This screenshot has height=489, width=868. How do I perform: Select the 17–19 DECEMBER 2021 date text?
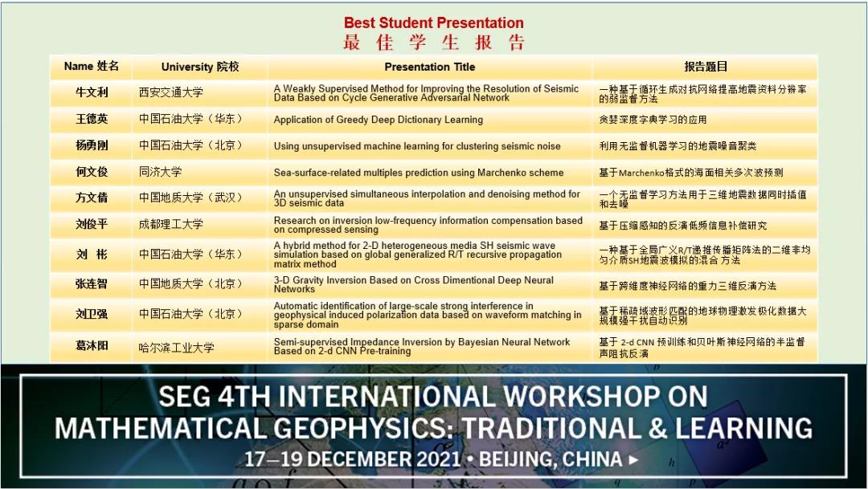(354, 460)
